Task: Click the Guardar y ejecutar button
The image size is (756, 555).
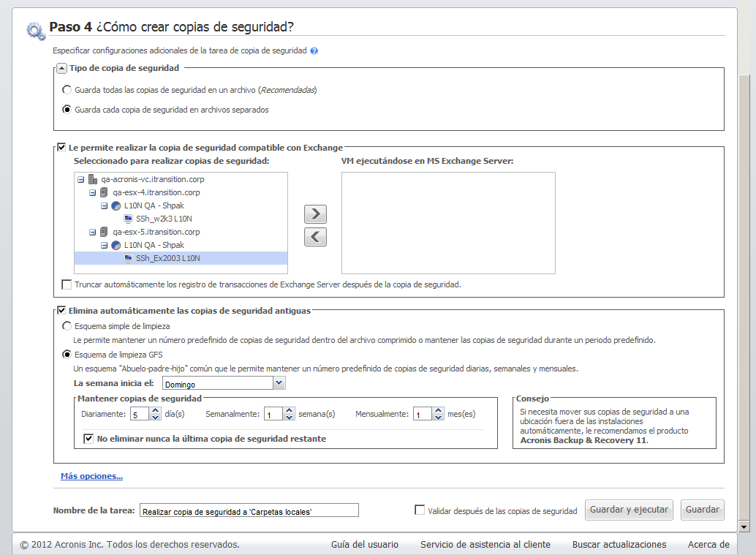Action: [x=629, y=510]
